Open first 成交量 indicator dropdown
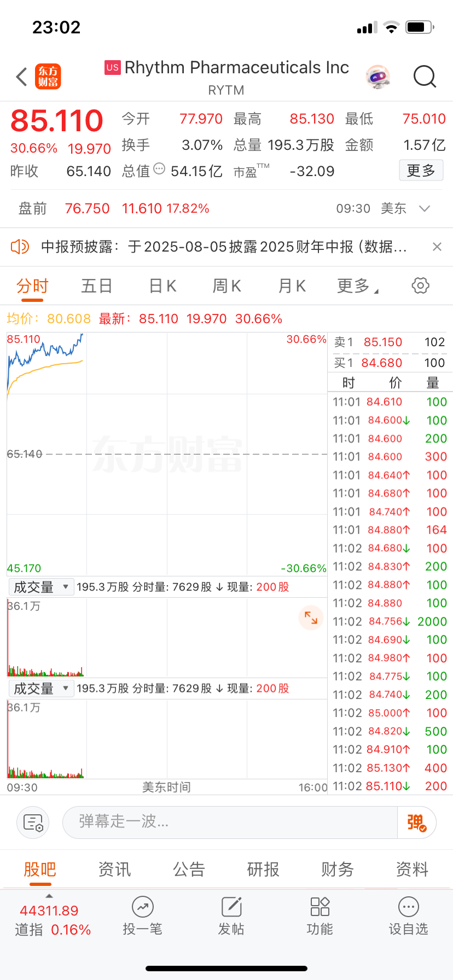The height and width of the screenshot is (980, 453). tap(41, 587)
